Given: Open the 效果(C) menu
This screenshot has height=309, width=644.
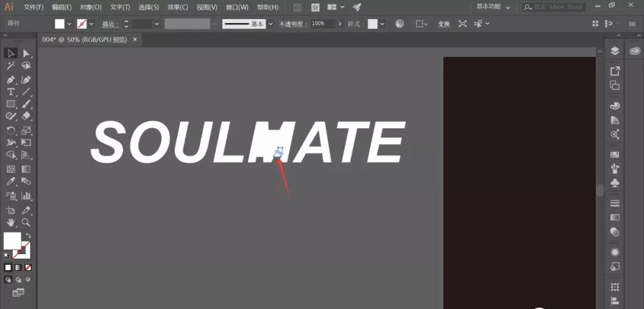Looking at the screenshot, I should [177, 7].
